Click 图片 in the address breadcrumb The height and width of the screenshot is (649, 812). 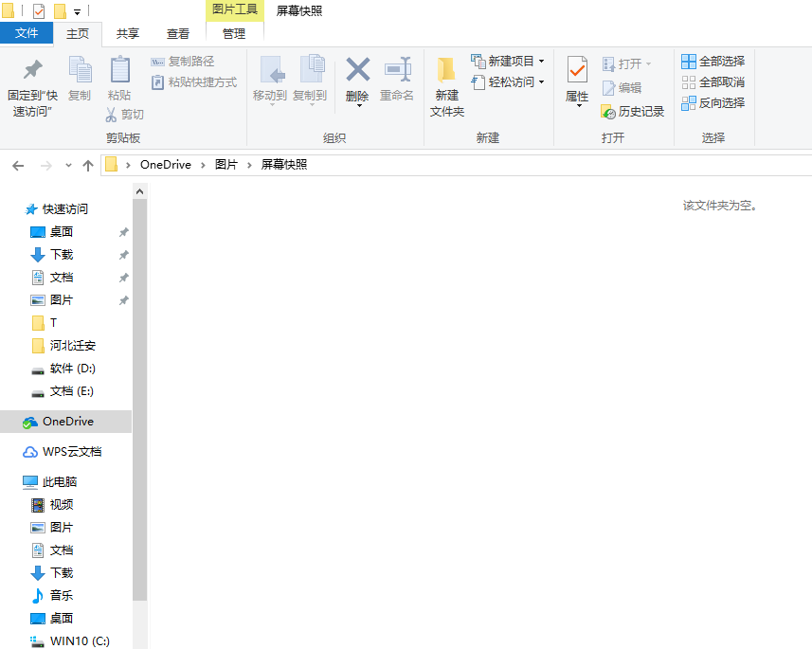(226, 165)
